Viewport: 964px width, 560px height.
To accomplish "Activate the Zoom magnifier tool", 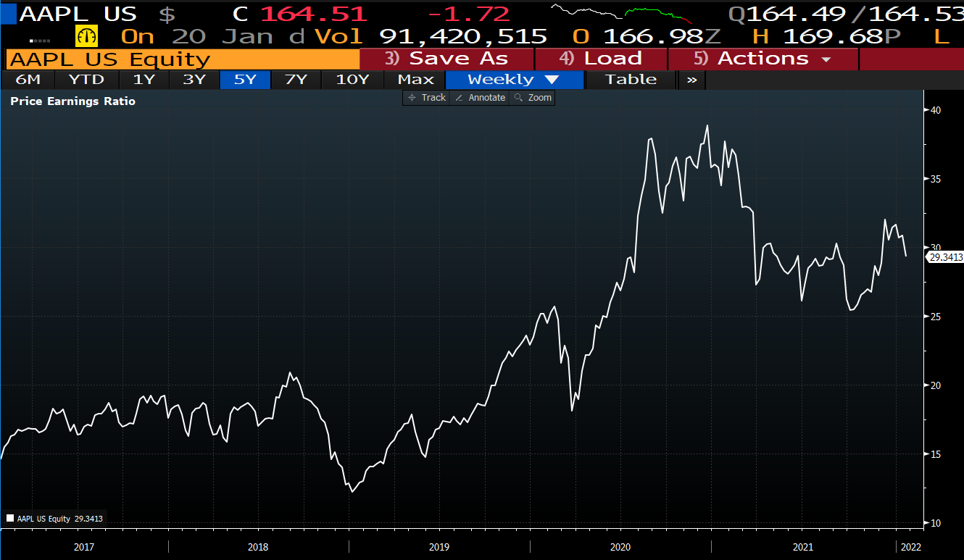I will click(532, 97).
